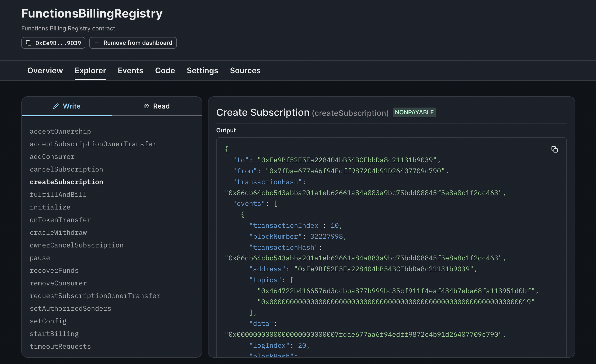Open the Settings tab
The image size is (596, 364).
pos(202,71)
